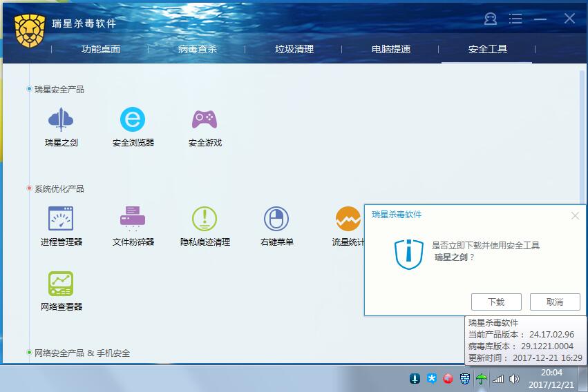Open the volume speaker tray icon
588x392 pixels.
(x=514, y=379)
